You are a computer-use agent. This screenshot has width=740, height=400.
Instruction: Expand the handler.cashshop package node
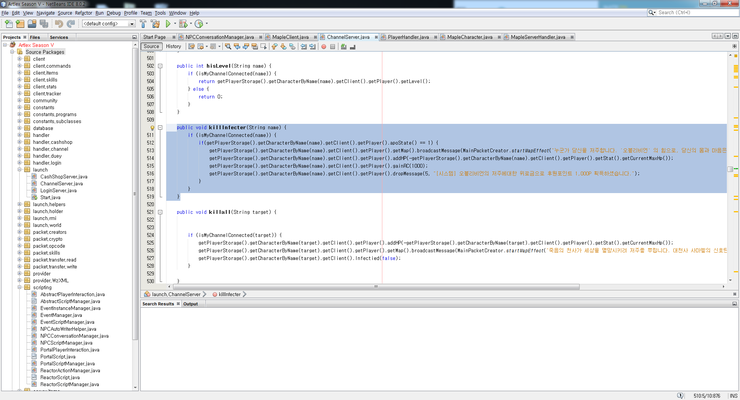coord(19,142)
